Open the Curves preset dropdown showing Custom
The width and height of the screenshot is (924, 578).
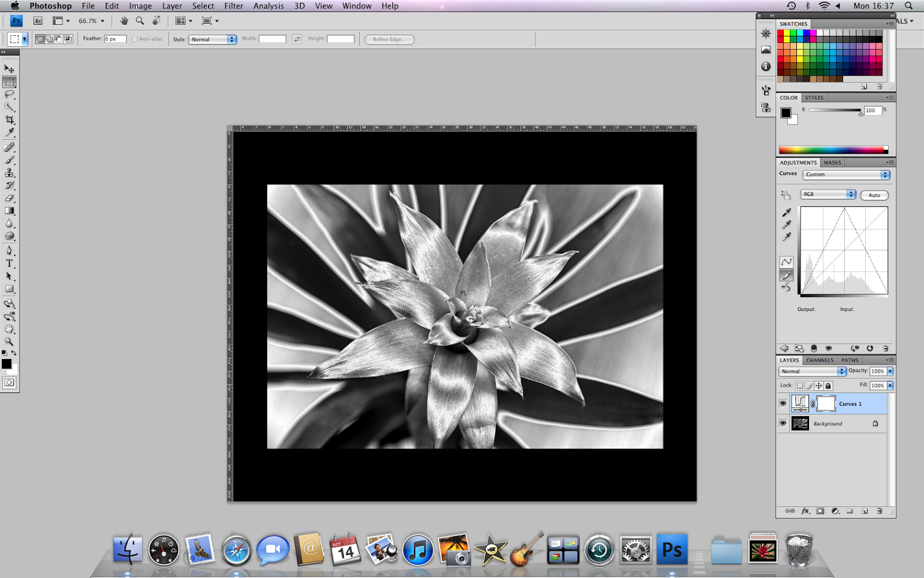pyautogui.click(x=846, y=175)
